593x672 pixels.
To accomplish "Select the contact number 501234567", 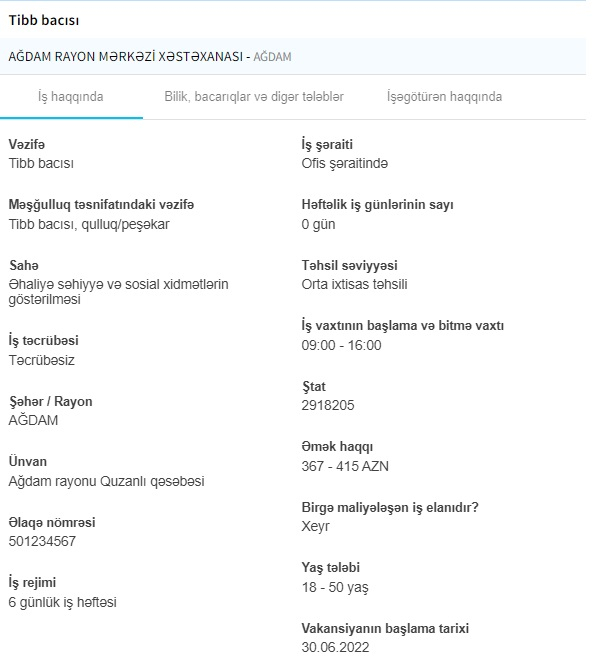I will 42,541.
